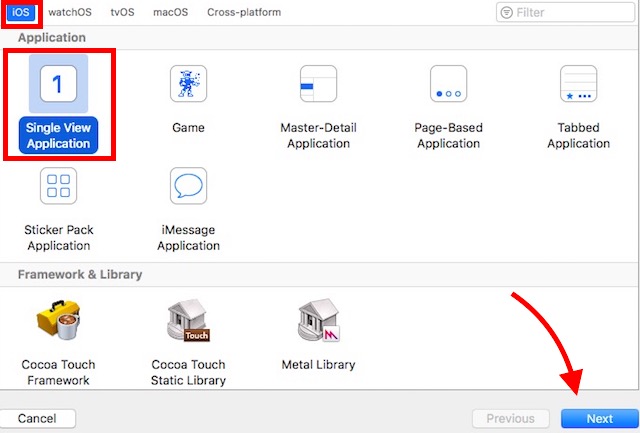Screen dimensions: 640x433
Task: Click the 'iMessage Application' label
Action: click(188, 238)
